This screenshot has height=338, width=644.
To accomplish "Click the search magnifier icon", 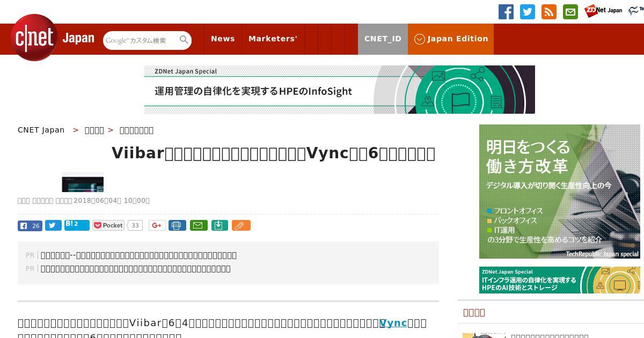I will click(x=184, y=40).
